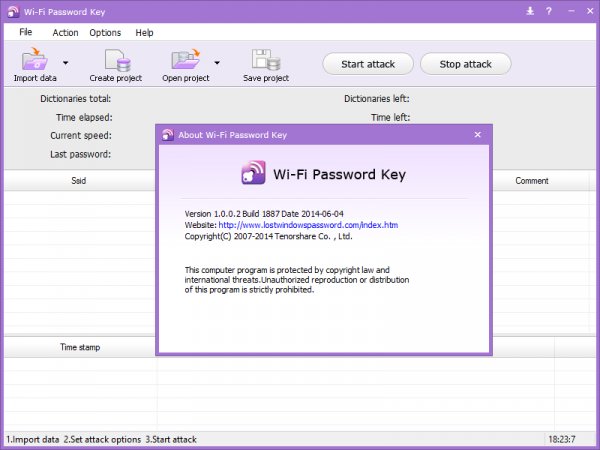600x450 pixels.
Task: Click the Start attack button
Action: [x=368, y=64]
